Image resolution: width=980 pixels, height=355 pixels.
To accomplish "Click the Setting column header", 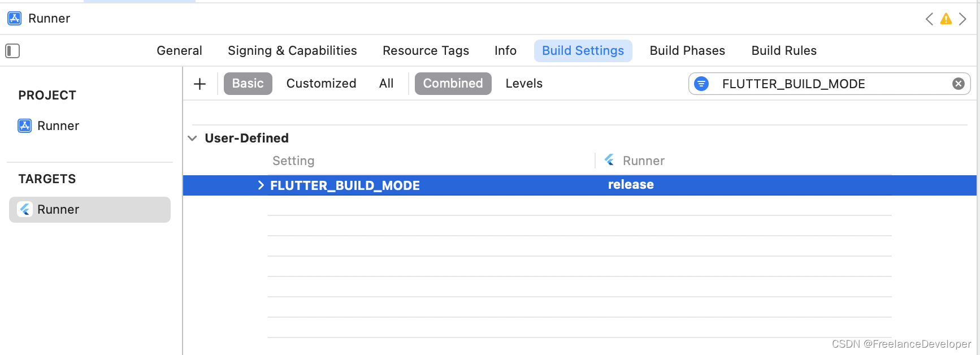I will click(x=293, y=161).
